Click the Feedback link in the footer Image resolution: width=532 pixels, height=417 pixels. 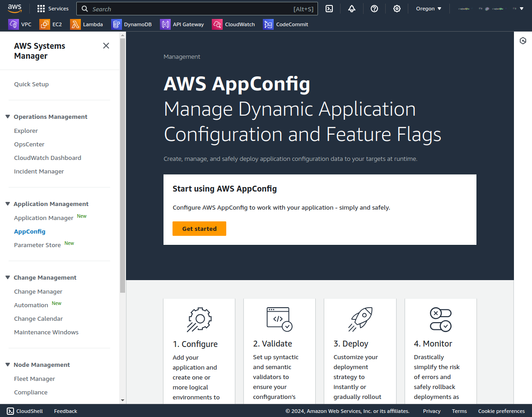point(65,411)
